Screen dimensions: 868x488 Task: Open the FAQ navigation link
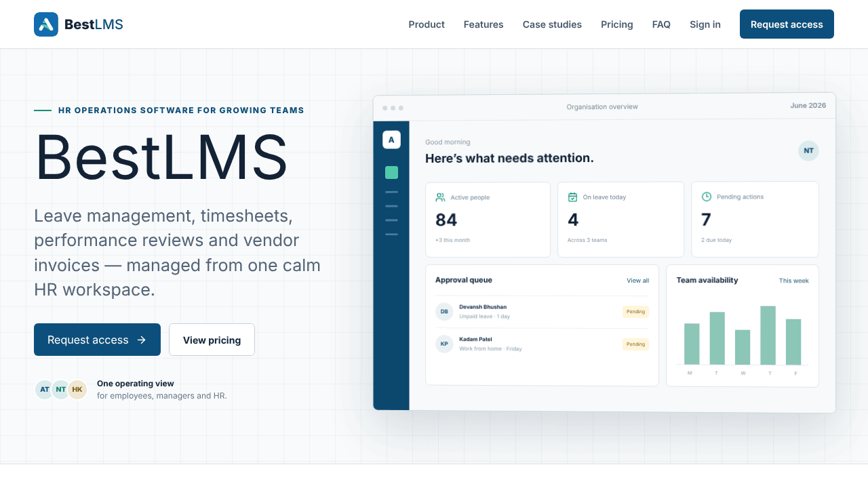[661, 24]
